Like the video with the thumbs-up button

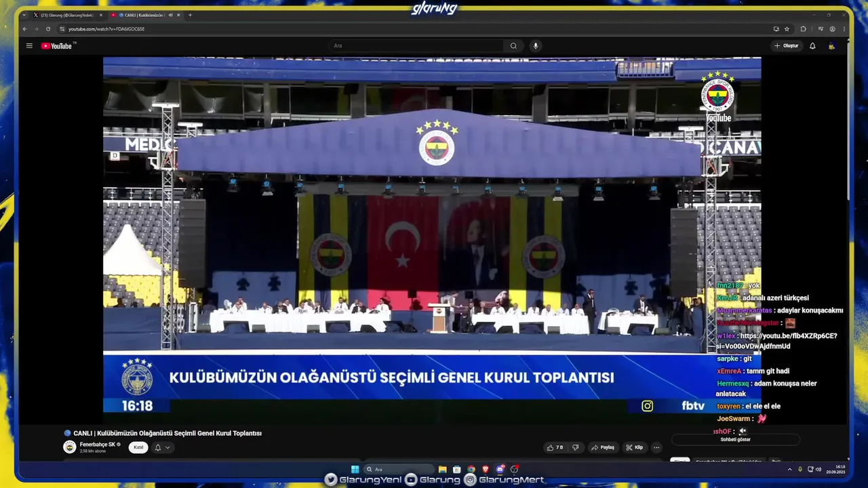click(x=555, y=447)
